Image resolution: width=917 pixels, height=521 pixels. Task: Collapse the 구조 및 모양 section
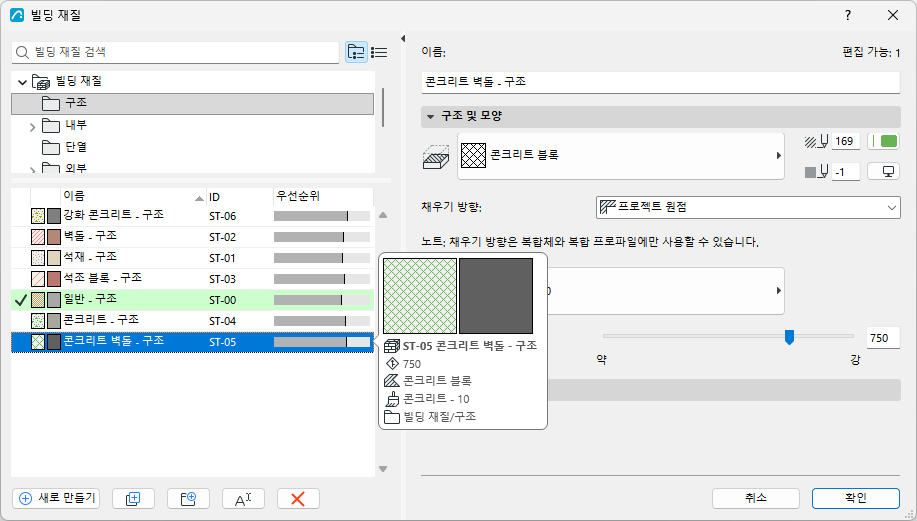(x=430, y=117)
